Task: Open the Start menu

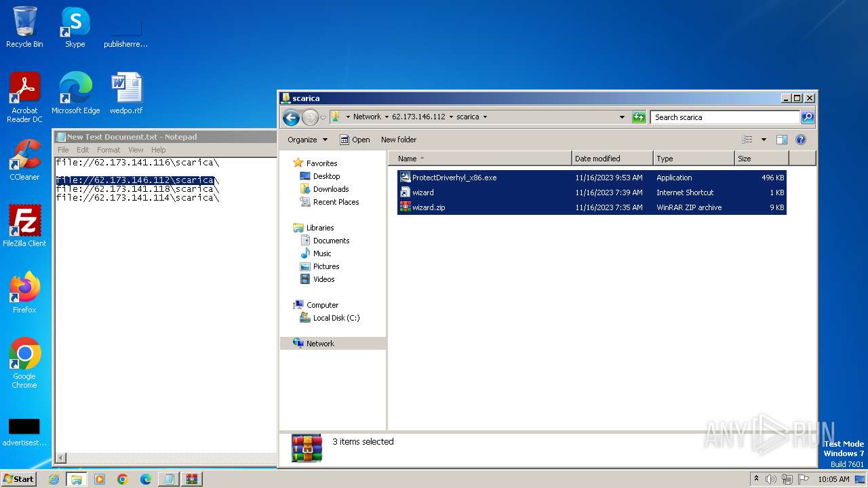Action: point(19,479)
